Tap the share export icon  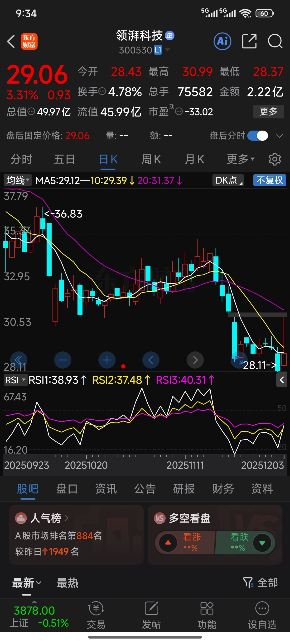(x=249, y=41)
